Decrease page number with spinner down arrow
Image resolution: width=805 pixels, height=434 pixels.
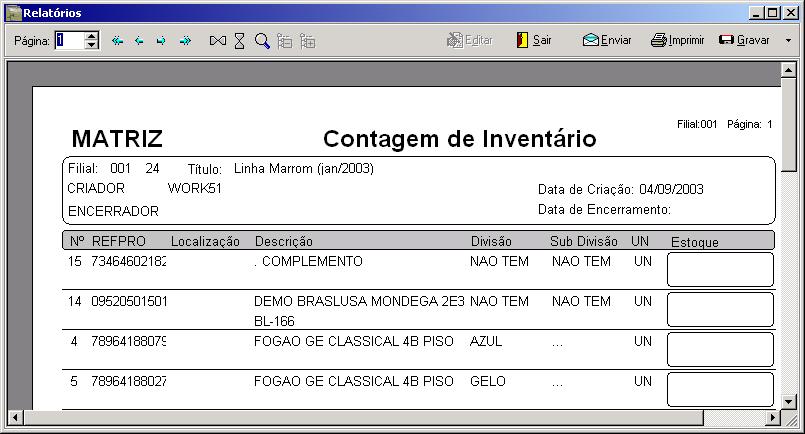tap(92, 46)
